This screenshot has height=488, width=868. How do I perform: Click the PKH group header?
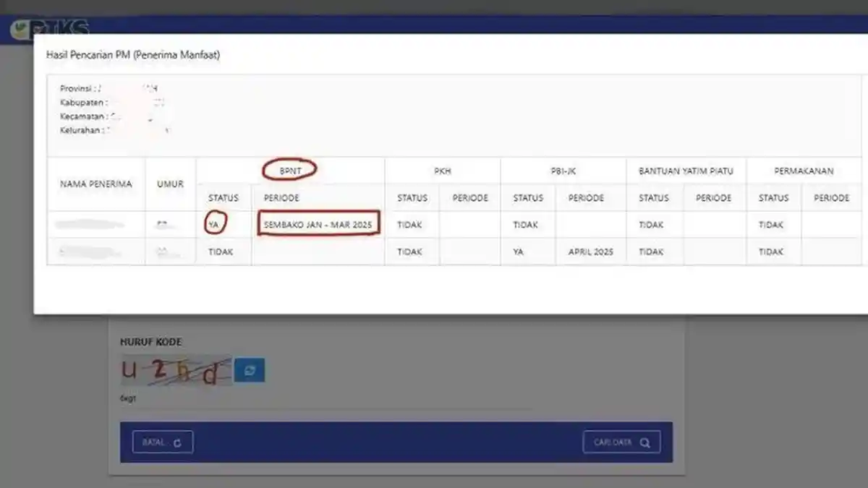click(442, 171)
